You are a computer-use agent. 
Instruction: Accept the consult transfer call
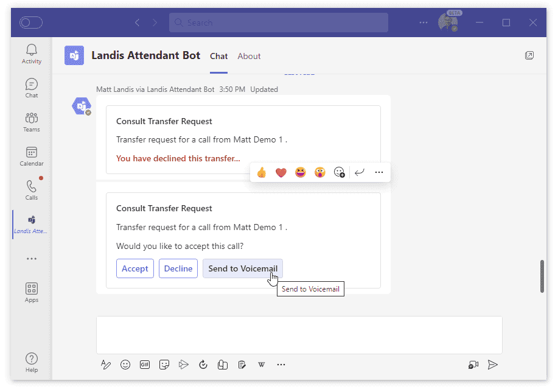(135, 268)
